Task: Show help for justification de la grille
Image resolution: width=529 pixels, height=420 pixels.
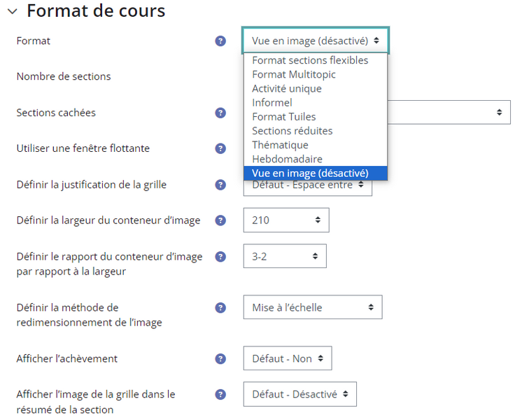Action: point(220,185)
